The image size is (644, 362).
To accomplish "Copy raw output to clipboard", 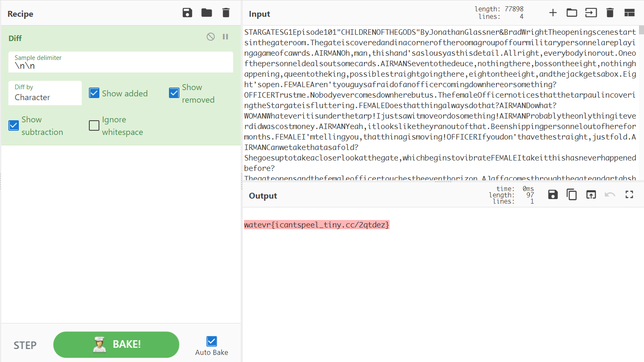I will point(572,194).
